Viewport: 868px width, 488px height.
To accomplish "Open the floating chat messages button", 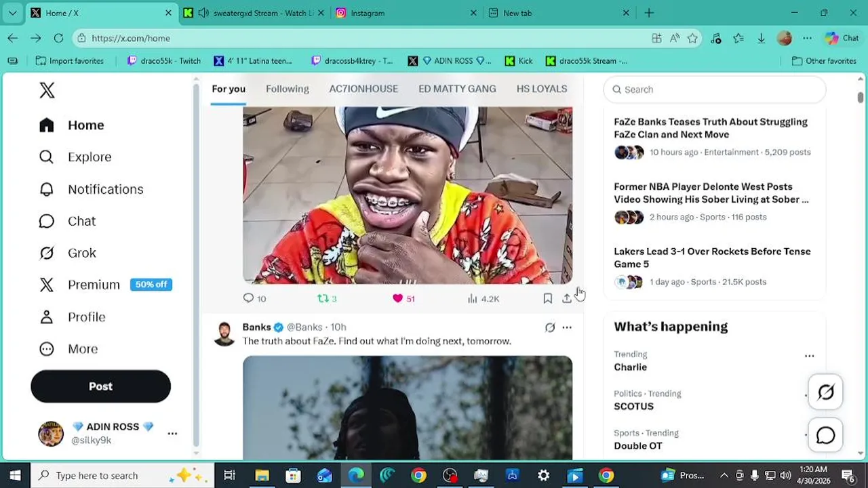I will pos(825,435).
